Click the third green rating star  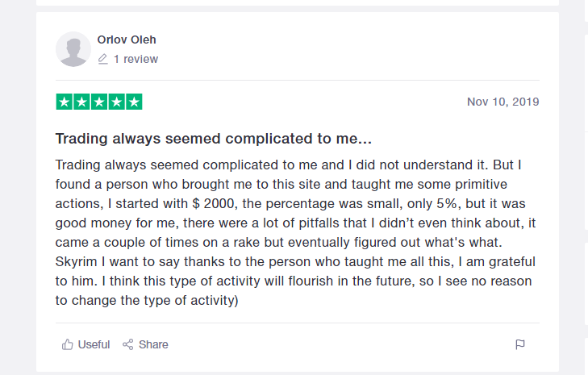point(99,102)
